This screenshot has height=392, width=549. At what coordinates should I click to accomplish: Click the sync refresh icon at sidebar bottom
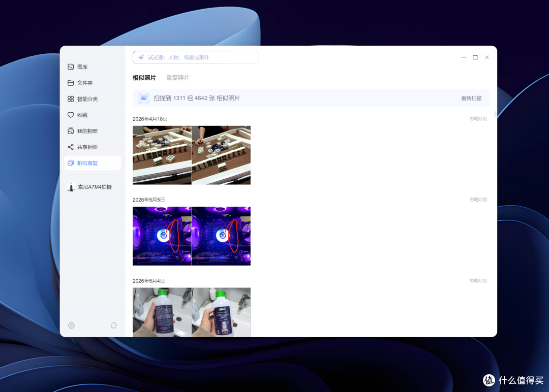(114, 325)
